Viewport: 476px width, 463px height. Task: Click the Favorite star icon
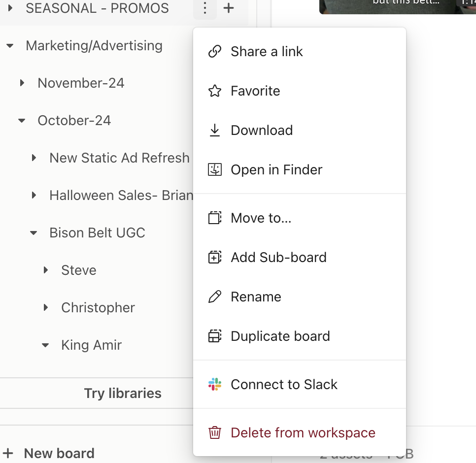pyautogui.click(x=215, y=91)
